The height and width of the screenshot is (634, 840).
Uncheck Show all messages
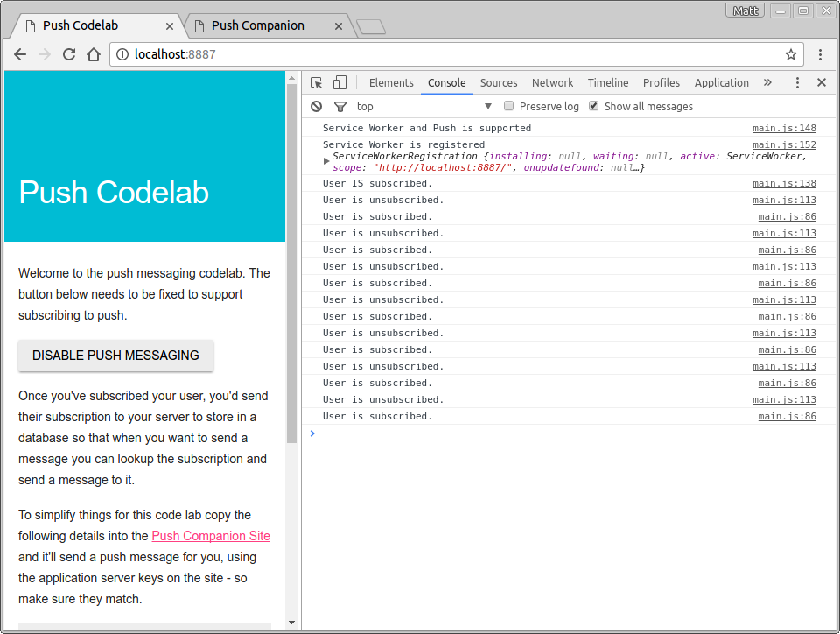click(x=594, y=106)
